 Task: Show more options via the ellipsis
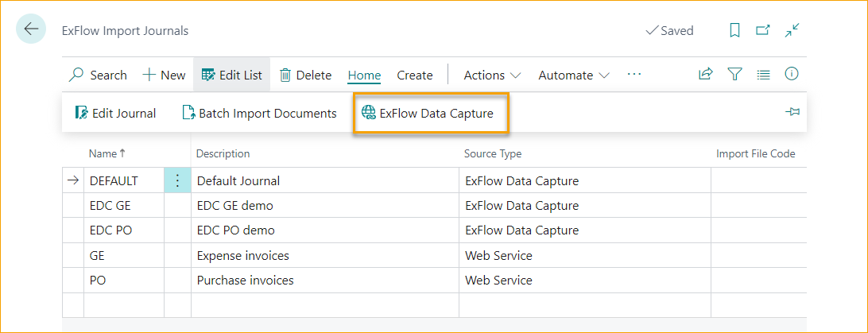tap(634, 74)
